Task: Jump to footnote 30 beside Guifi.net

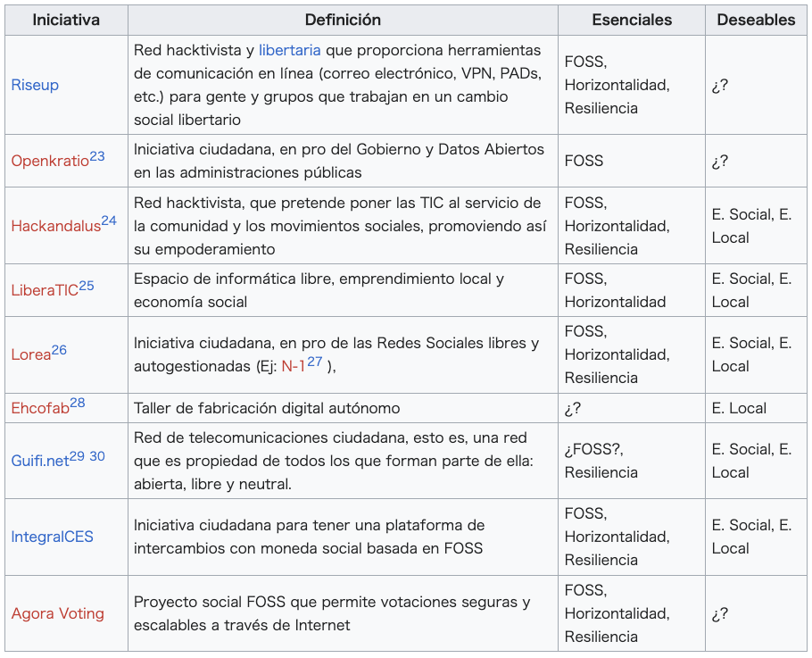Action: coord(97,456)
